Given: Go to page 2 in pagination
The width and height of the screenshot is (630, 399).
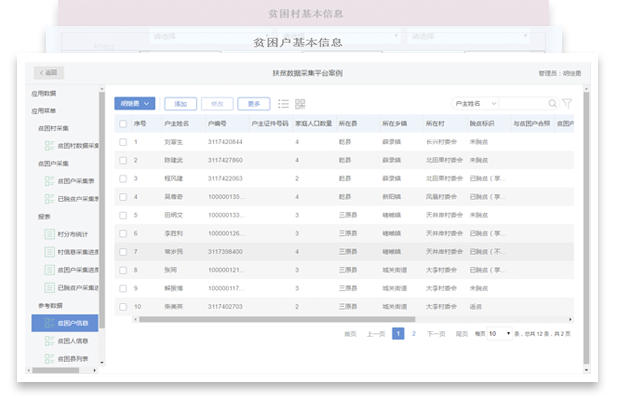Looking at the screenshot, I should click(x=413, y=334).
